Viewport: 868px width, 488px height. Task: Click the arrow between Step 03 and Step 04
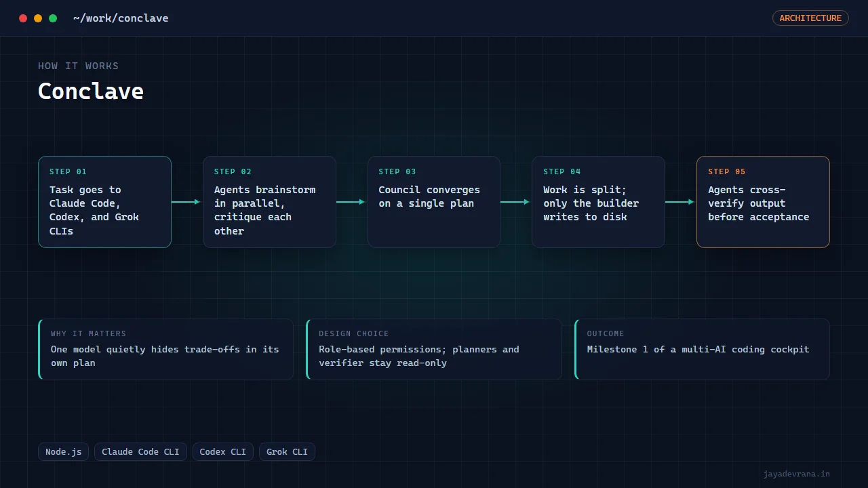click(515, 202)
